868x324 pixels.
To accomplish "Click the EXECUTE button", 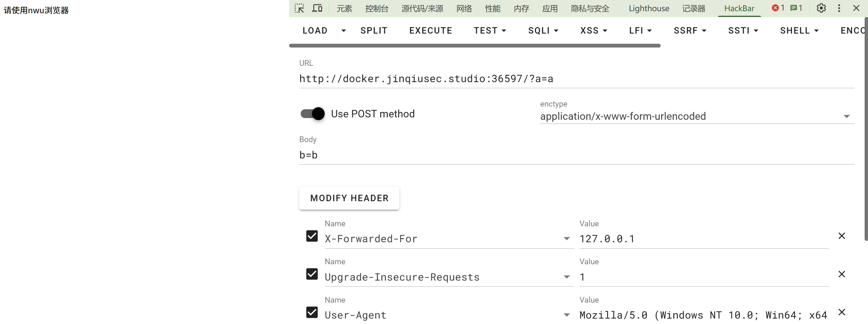I will tap(431, 31).
